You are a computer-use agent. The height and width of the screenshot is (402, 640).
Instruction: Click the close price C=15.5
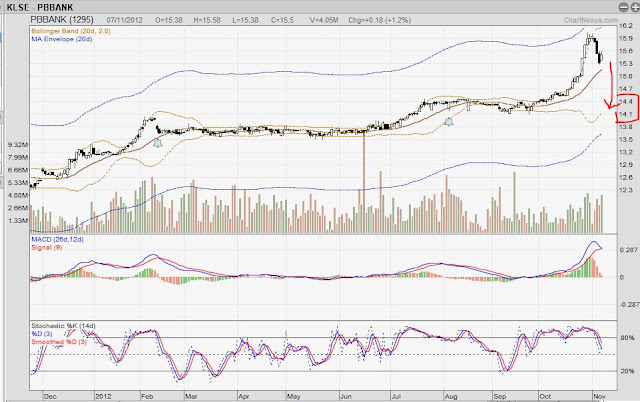[282, 20]
